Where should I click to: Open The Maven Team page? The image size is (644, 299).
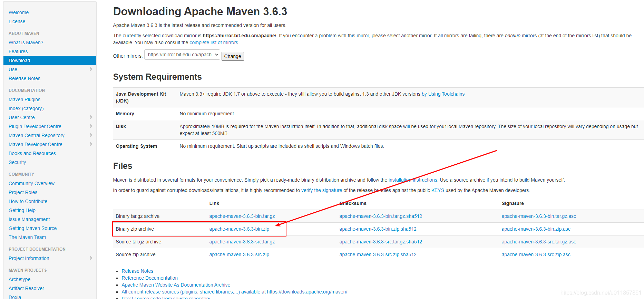tap(27, 237)
